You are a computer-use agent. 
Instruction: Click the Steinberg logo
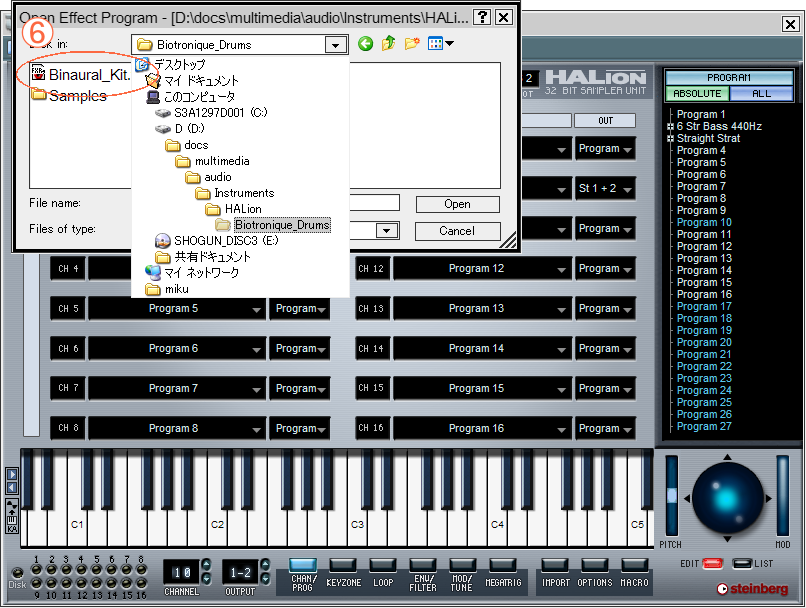(x=751, y=589)
